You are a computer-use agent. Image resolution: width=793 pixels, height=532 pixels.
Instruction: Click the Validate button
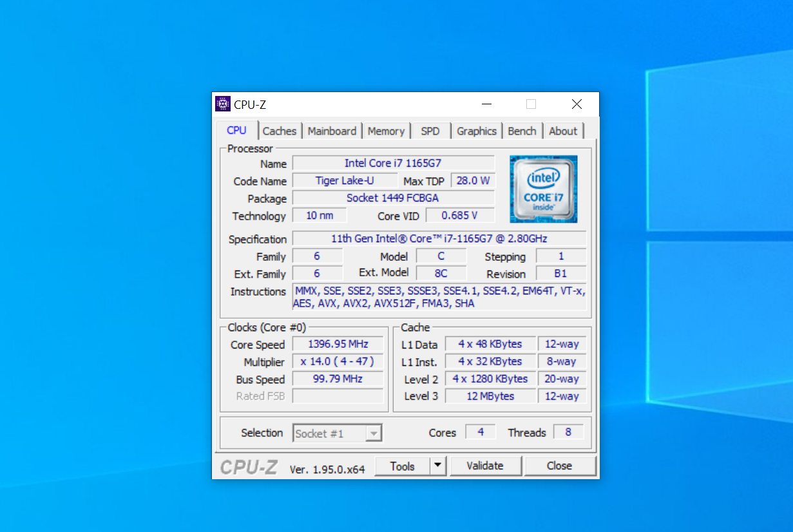485,466
